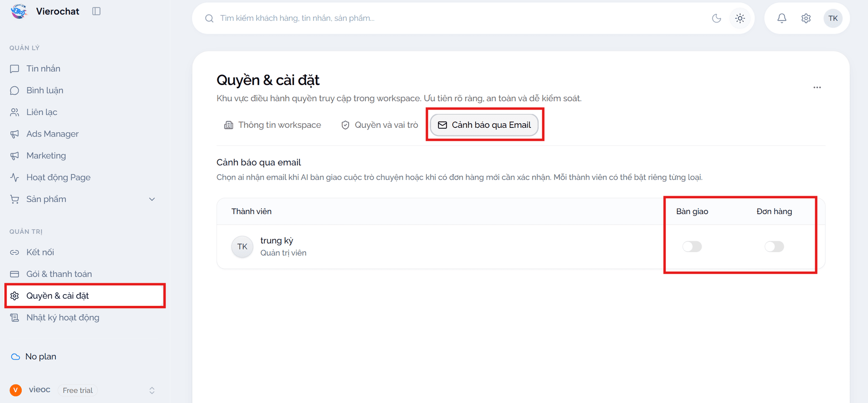
Task: Open the vieoc workspace switcher arrows
Action: tap(152, 390)
